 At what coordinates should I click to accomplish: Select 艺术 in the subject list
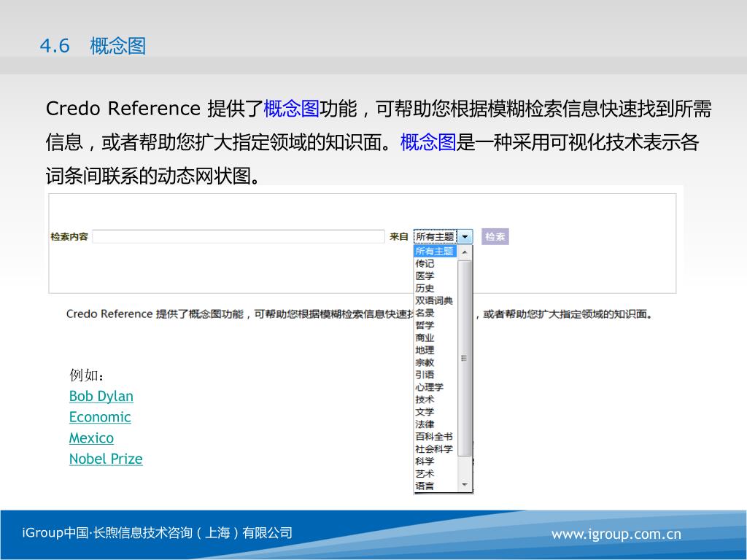pyautogui.click(x=425, y=474)
